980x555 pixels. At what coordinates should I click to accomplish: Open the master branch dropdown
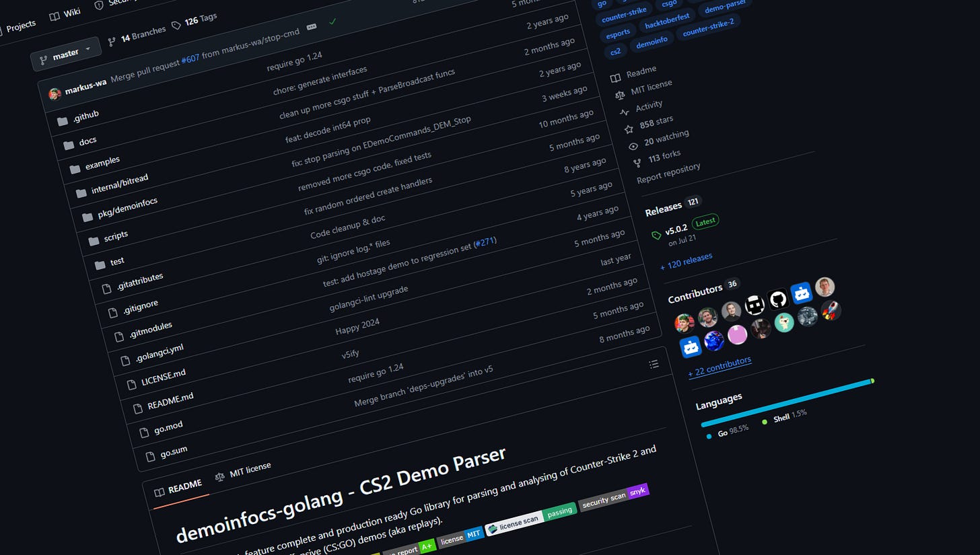[x=65, y=55]
